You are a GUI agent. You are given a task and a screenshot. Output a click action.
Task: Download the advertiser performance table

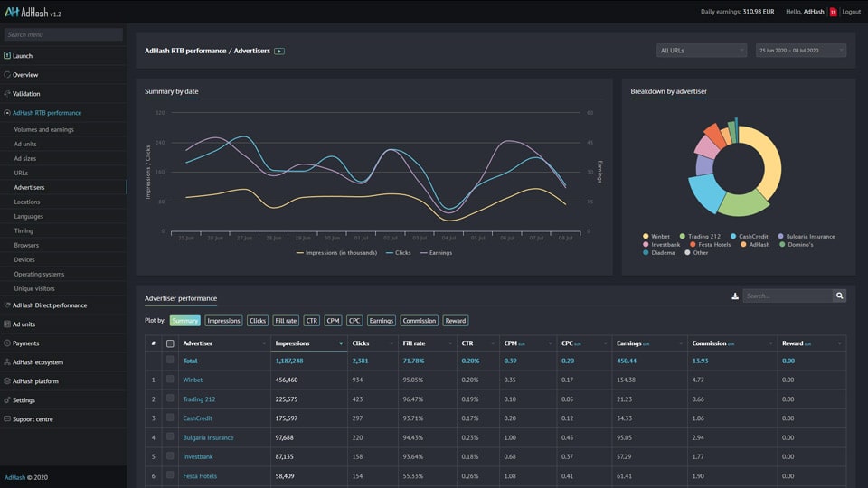pyautogui.click(x=735, y=296)
